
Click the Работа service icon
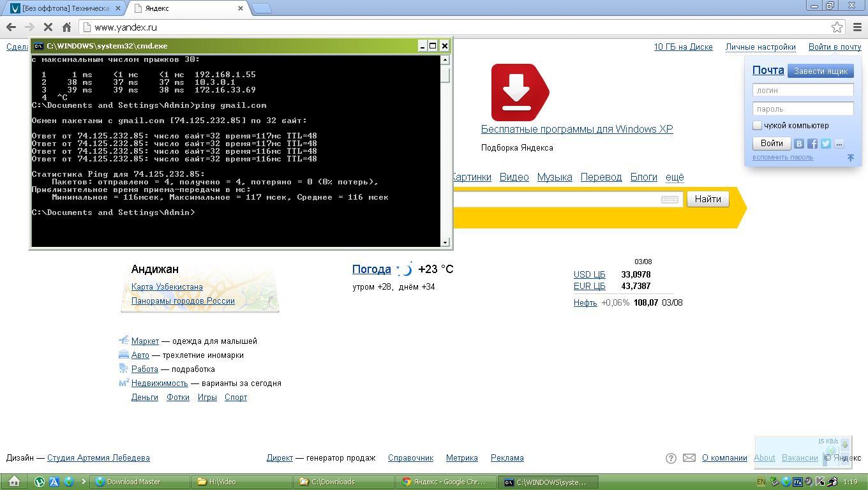click(x=124, y=369)
